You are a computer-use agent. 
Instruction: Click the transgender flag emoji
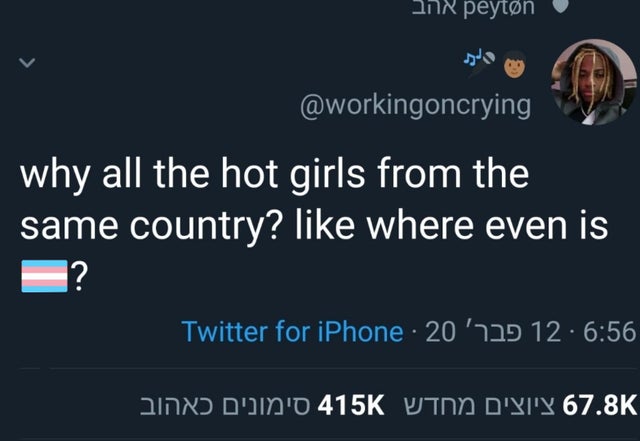[x=44, y=276]
